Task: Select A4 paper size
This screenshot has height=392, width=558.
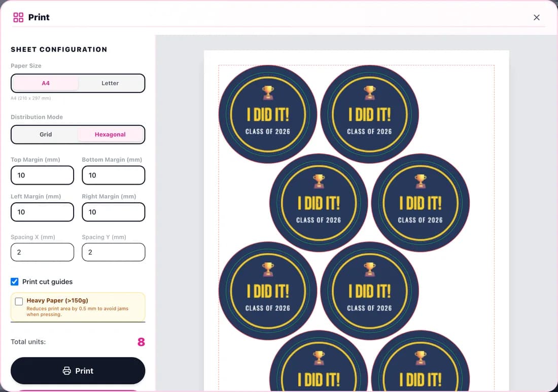Action: 46,83
